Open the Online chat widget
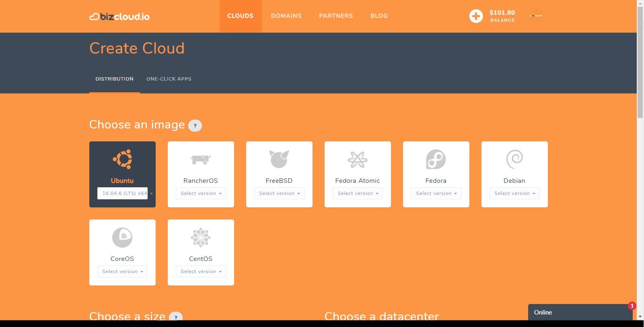The height and width of the screenshot is (327, 644). 580,313
